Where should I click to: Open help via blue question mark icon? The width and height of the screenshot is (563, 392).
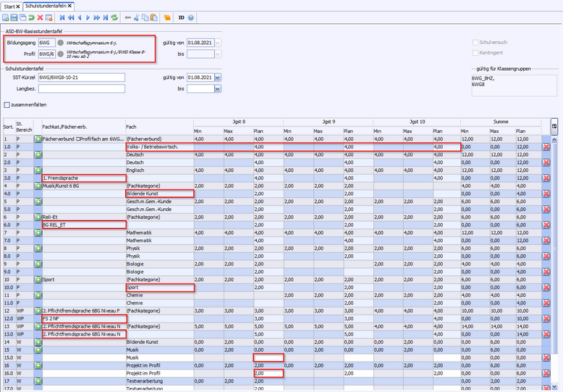click(x=192, y=17)
